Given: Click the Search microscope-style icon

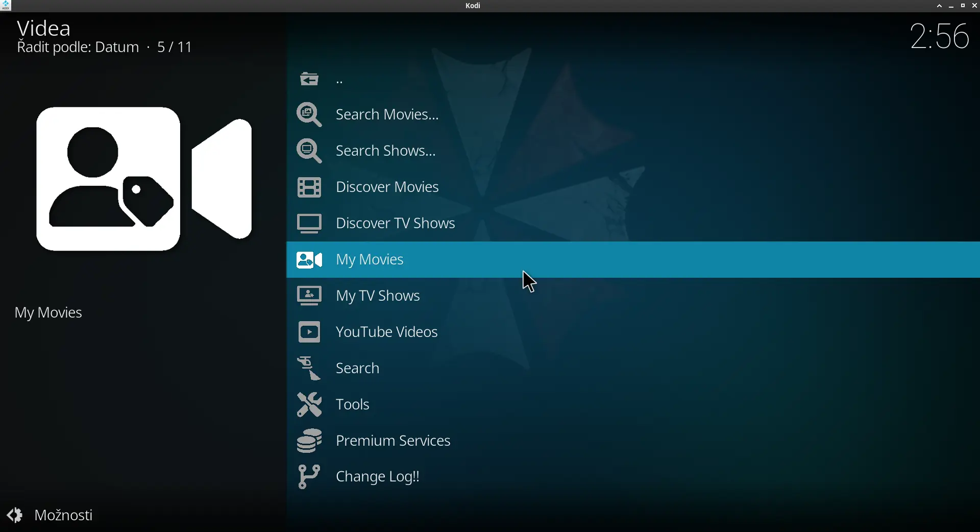Looking at the screenshot, I should pos(310,369).
